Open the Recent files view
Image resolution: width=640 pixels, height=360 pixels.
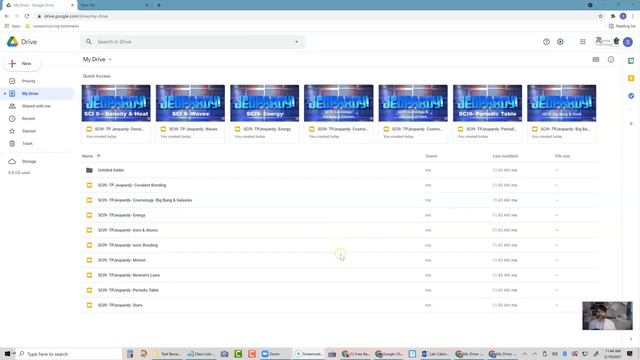[28, 119]
